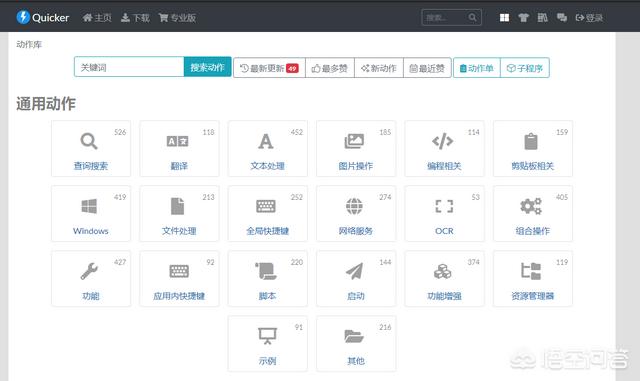Switch to the 子程序 tab
Screen dimensions: 640x381
coord(525,68)
